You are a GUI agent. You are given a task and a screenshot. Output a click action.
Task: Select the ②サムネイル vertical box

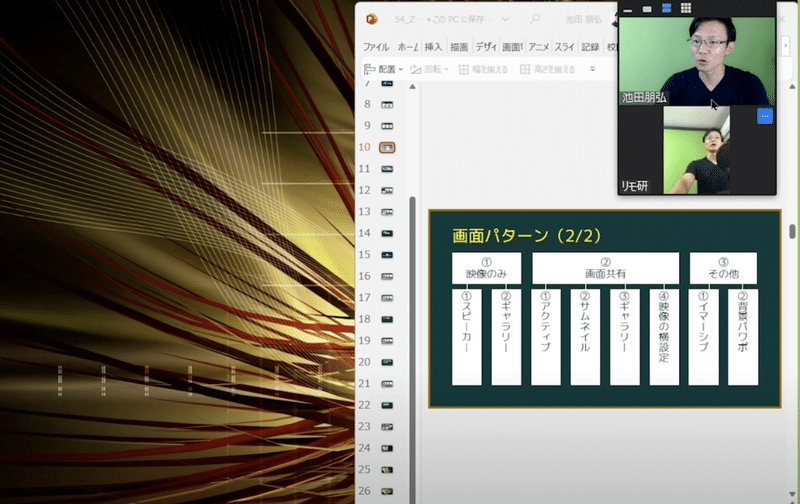(x=585, y=337)
